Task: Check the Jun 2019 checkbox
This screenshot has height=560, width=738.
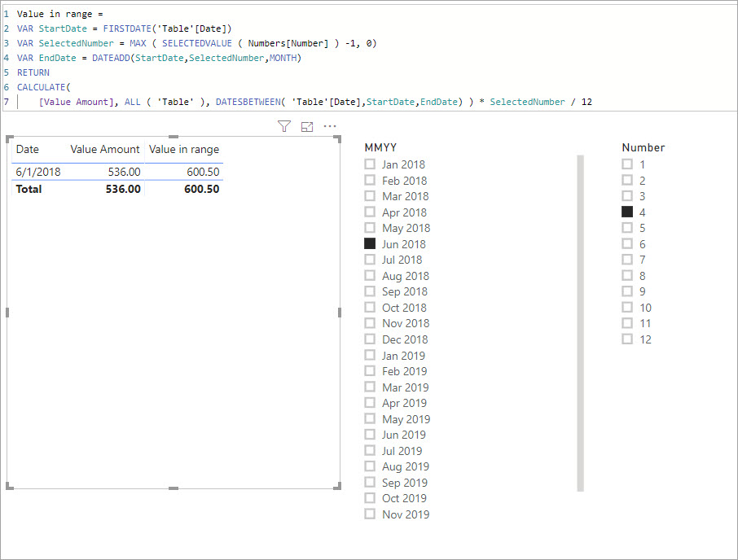Action: click(x=370, y=434)
